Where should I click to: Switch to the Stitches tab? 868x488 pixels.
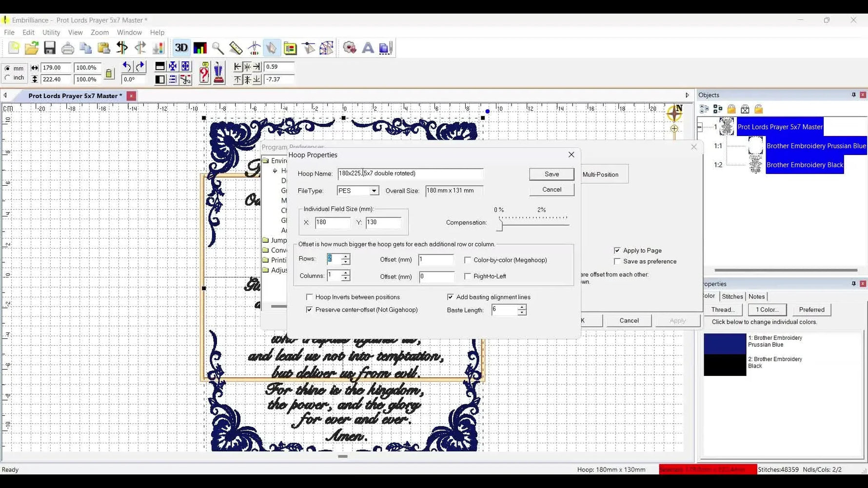tap(732, 296)
